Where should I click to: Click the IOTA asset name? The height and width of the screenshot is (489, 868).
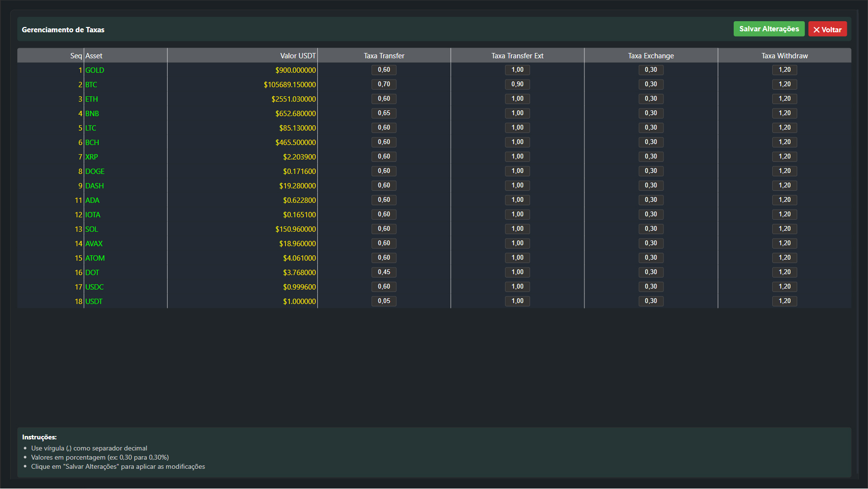click(x=93, y=215)
